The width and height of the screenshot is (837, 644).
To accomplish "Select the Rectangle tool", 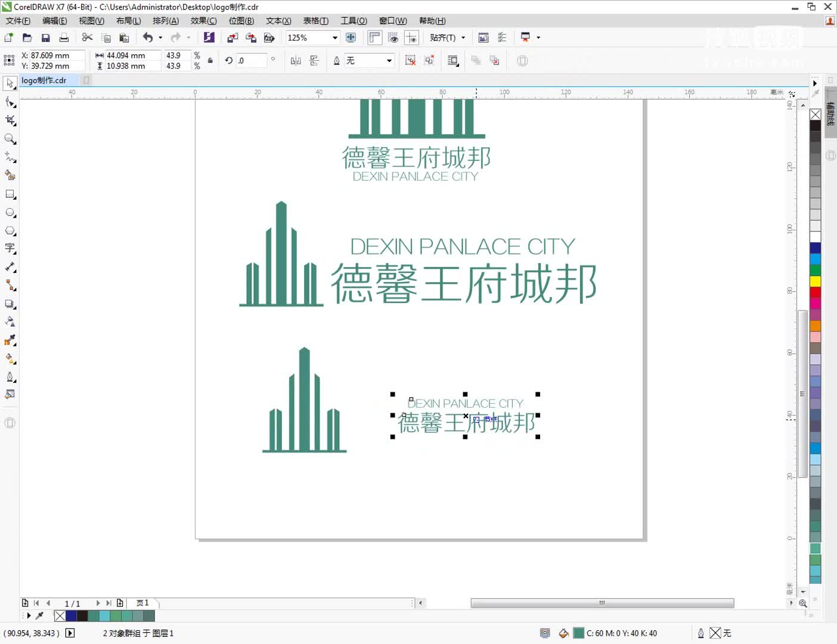I will pyautogui.click(x=10, y=194).
